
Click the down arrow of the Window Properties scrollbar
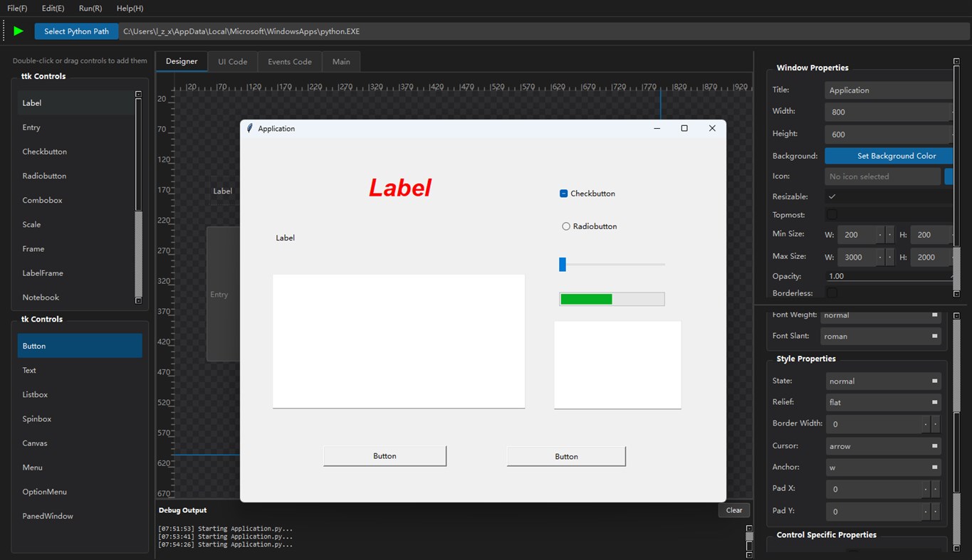pos(956,294)
